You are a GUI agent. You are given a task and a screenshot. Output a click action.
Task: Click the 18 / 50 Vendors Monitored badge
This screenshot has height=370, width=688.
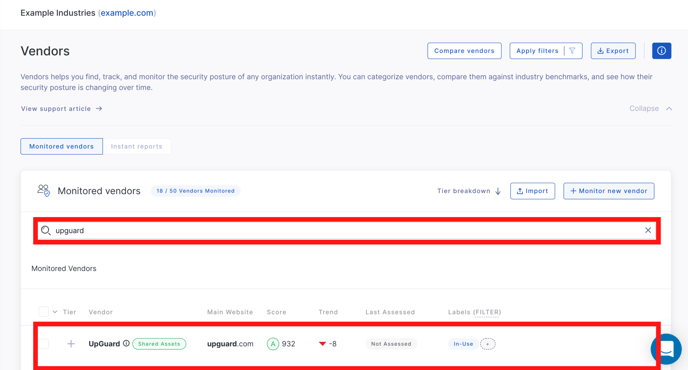[x=196, y=191]
